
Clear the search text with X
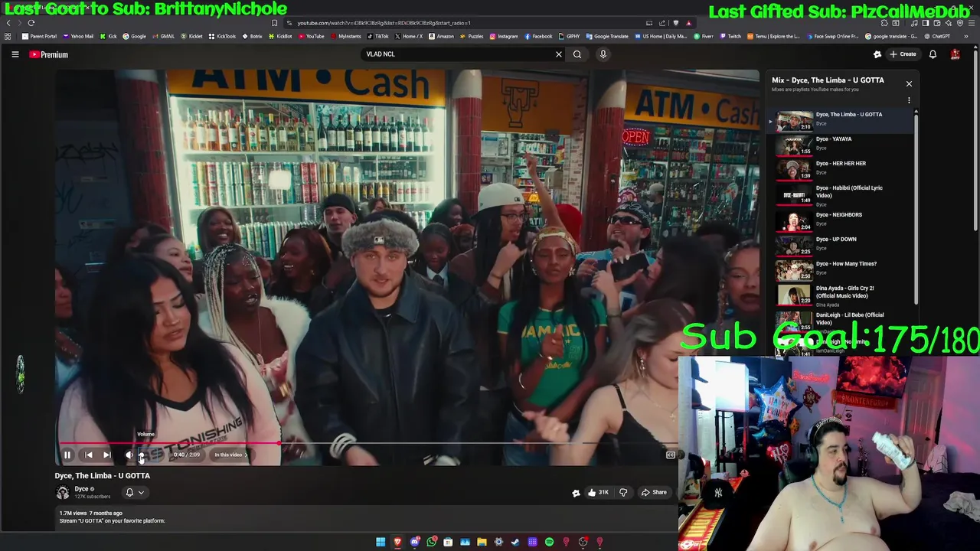[559, 54]
